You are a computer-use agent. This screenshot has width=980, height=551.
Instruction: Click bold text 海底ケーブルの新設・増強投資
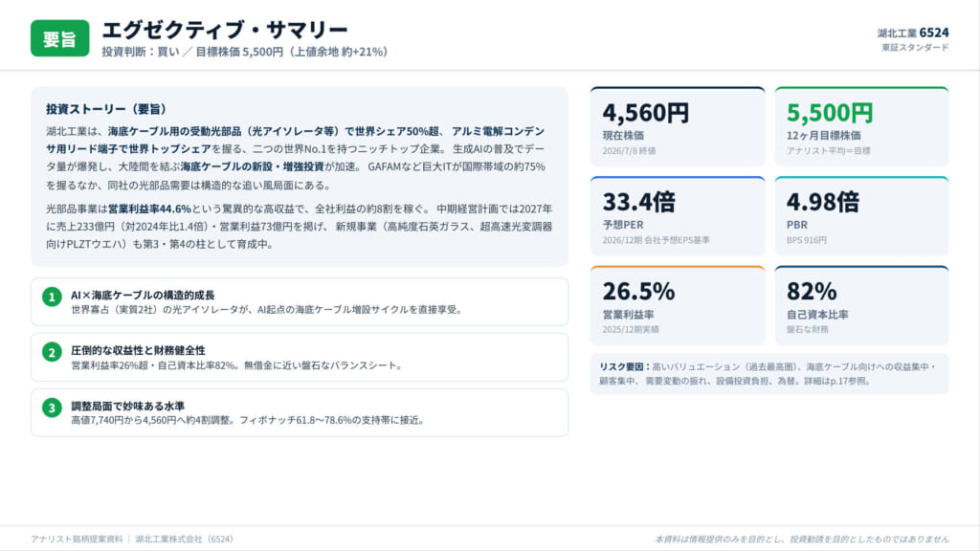[x=252, y=166]
